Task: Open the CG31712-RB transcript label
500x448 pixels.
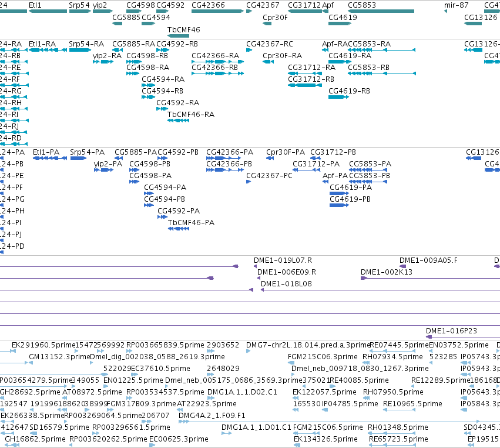Action: pyautogui.click(x=311, y=79)
